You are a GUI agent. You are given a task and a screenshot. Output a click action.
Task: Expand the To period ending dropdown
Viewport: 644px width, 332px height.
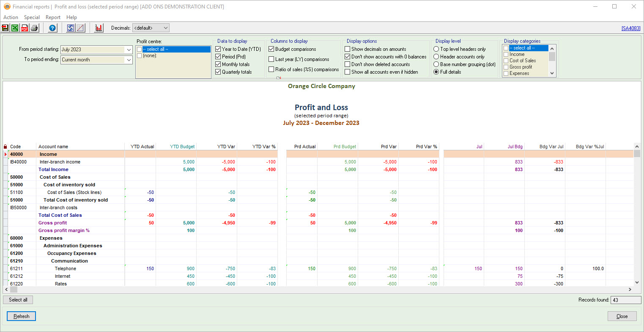tap(129, 60)
